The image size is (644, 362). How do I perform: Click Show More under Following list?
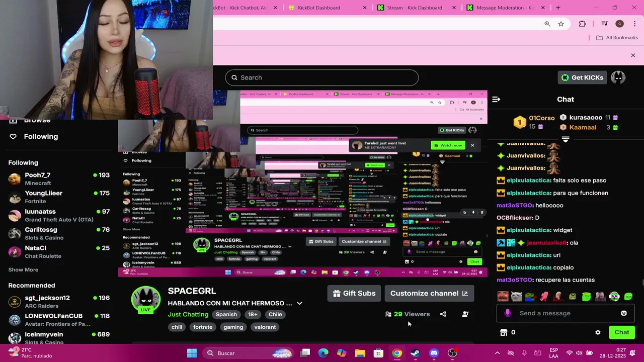(23, 269)
